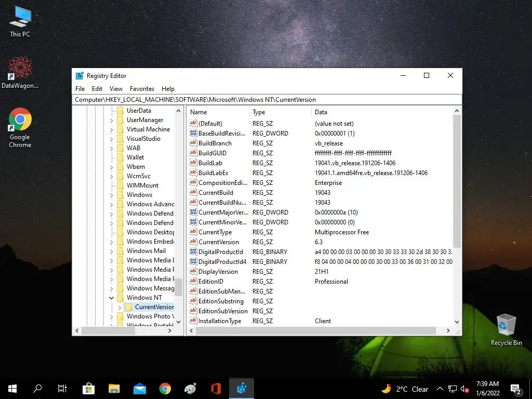Click the muted volume tray icon
This screenshot has height=399, width=532.
[x=464, y=389]
